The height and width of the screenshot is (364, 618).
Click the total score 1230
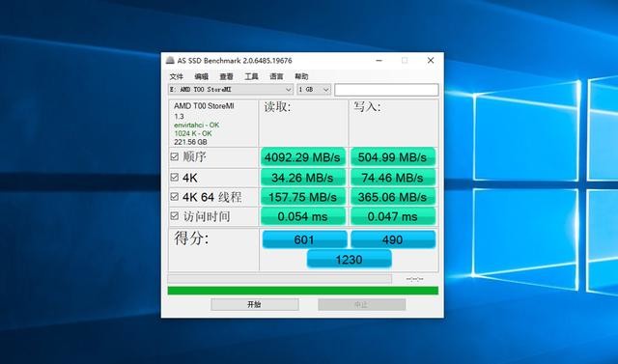coord(350,259)
